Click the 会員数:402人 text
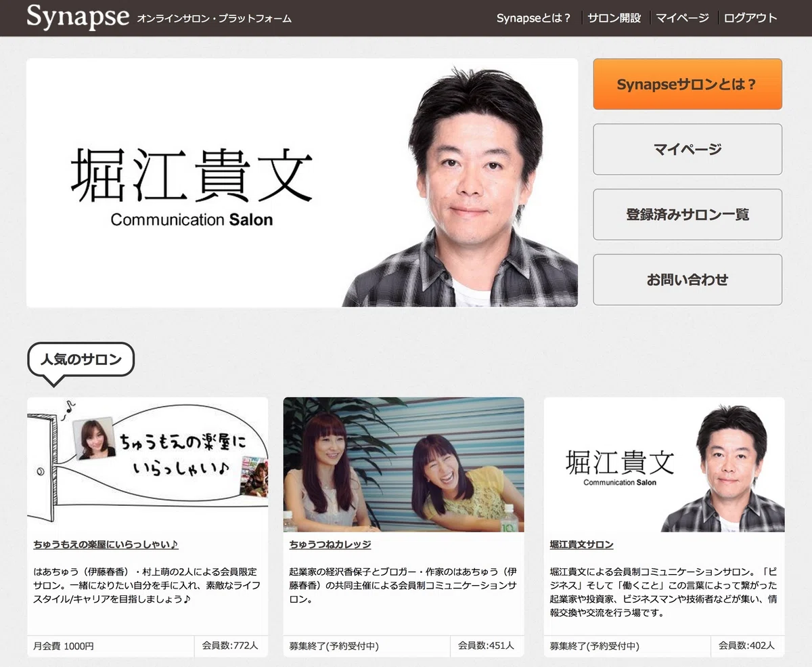 click(746, 645)
